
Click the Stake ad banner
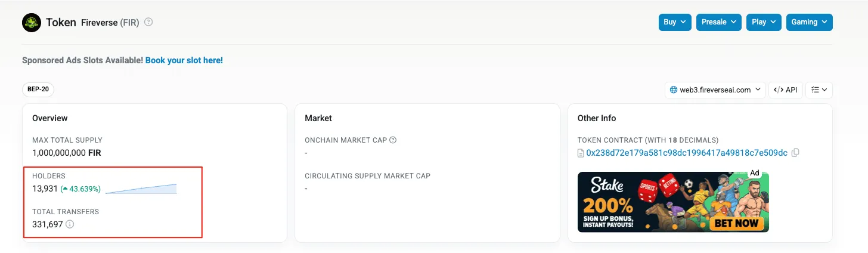click(673, 203)
